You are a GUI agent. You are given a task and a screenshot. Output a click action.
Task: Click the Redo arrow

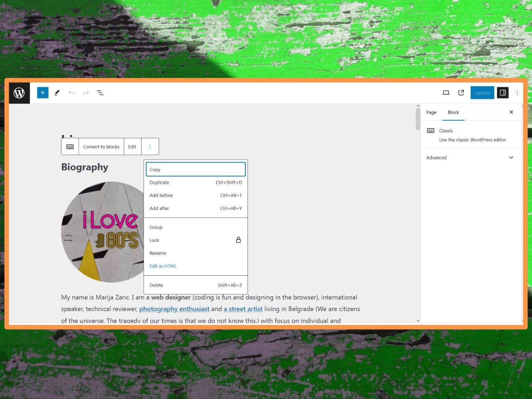point(86,93)
